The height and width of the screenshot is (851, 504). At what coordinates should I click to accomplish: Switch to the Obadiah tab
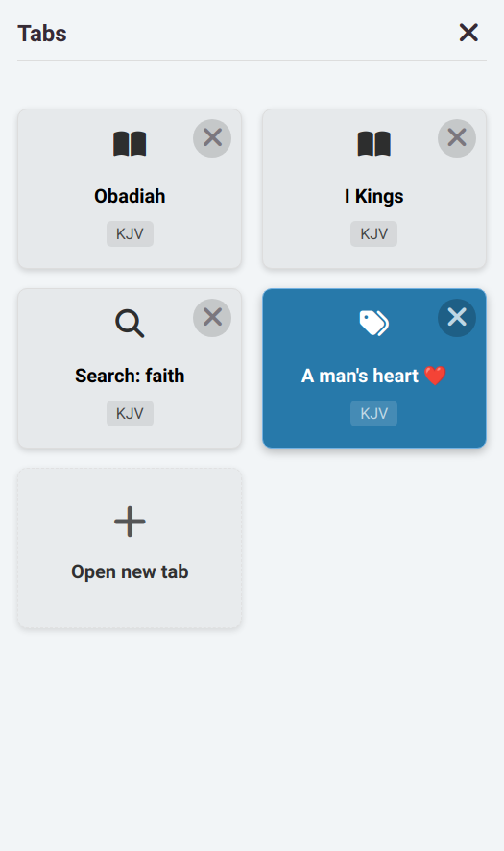(130, 196)
